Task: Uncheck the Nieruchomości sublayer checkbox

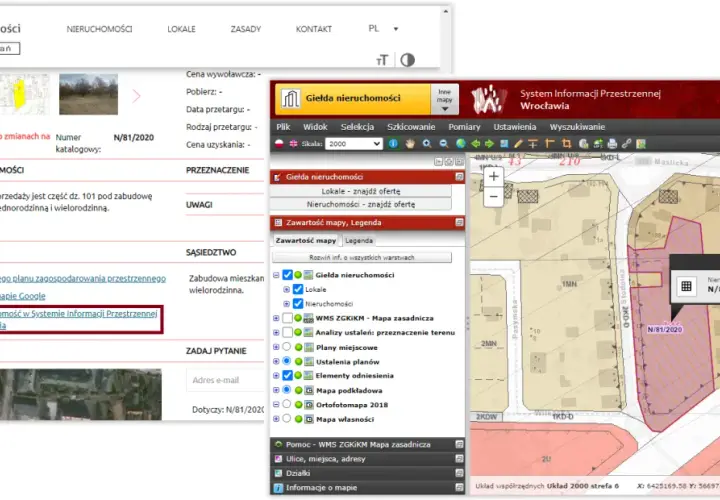Action: 298,303
